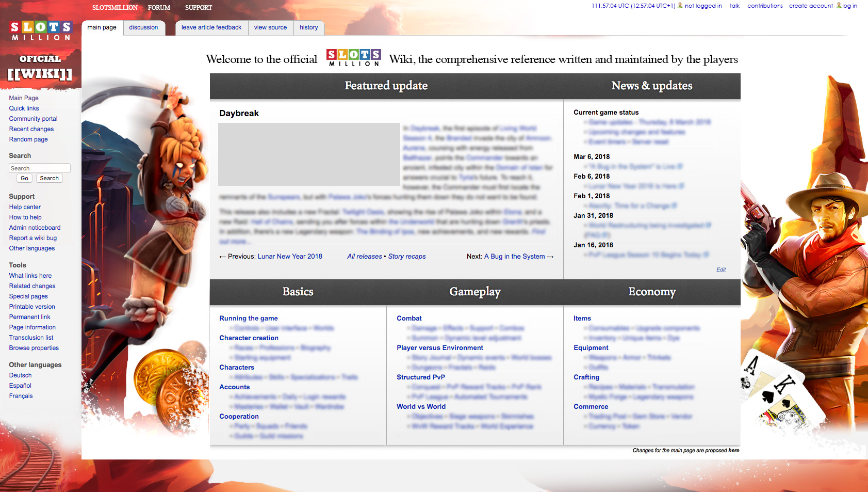Click Edit link in News & updates

(721, 269)
